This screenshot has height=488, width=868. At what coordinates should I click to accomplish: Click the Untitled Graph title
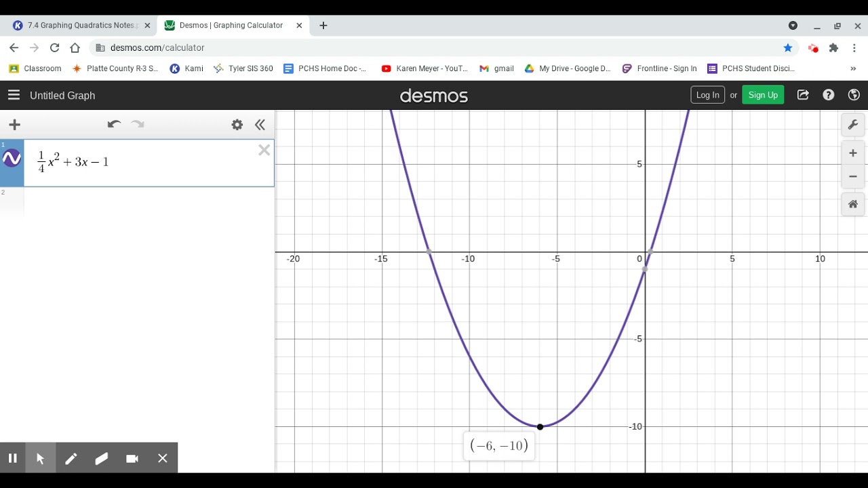click(62, 96)
